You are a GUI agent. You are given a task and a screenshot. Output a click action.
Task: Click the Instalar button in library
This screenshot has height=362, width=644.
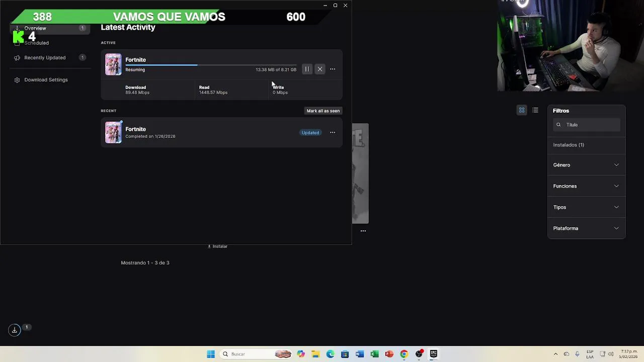pyautogui.click(x=217, y=246)
